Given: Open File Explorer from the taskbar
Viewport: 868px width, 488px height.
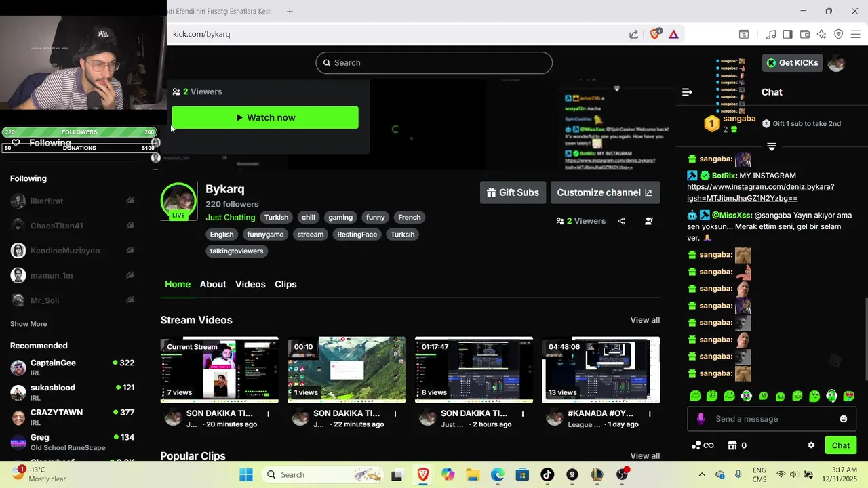Looking at the screenshot, I should click(473, 474).
